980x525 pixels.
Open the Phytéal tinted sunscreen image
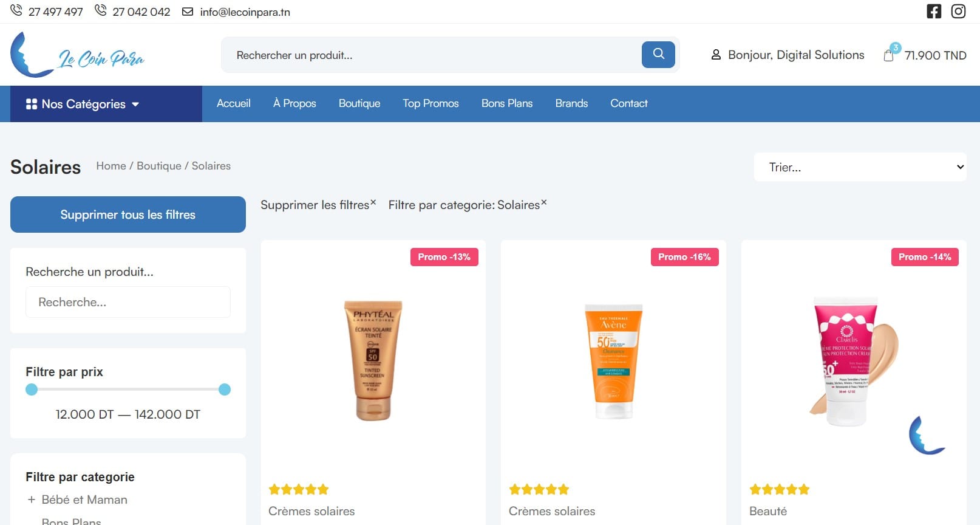[x=373, y=360]
